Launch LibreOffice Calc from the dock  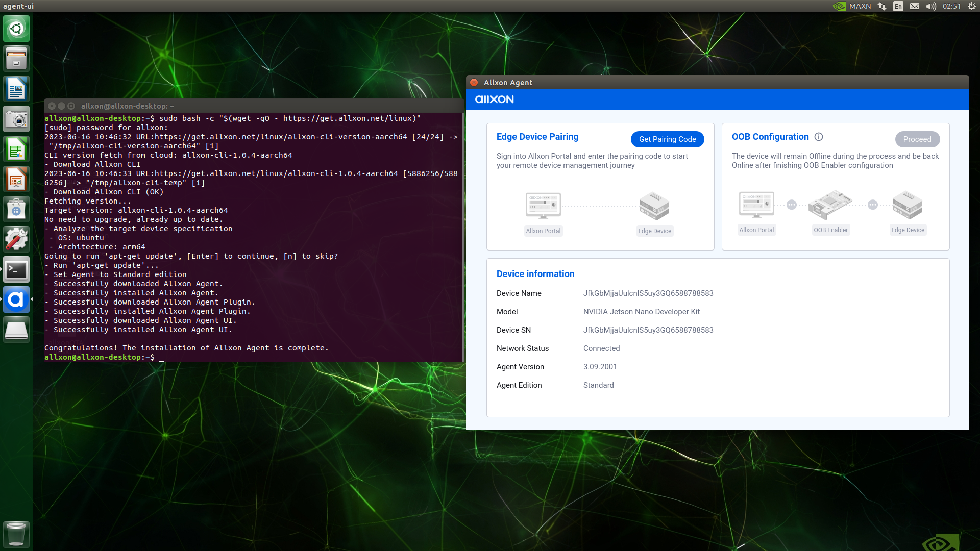(x=16, y=149)
